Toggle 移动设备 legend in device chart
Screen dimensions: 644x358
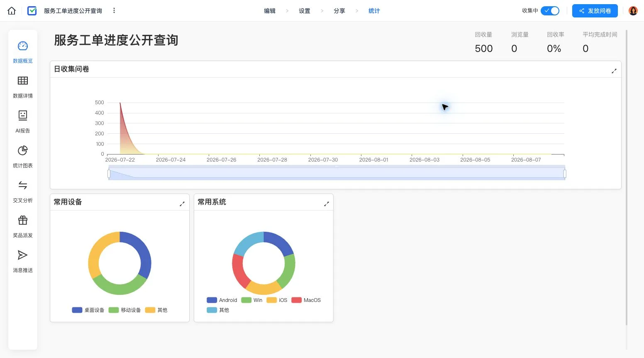tap(124, 310)
